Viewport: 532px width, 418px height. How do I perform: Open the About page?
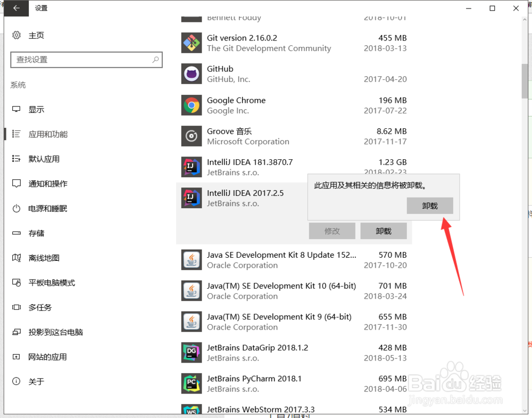tap(36, 382)
